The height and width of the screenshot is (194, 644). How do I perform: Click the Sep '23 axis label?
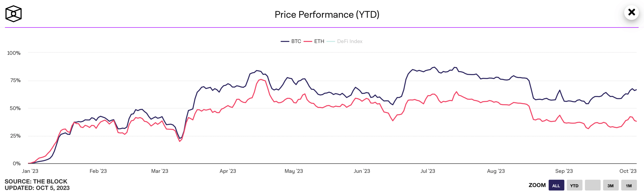[x=564, y=171]
